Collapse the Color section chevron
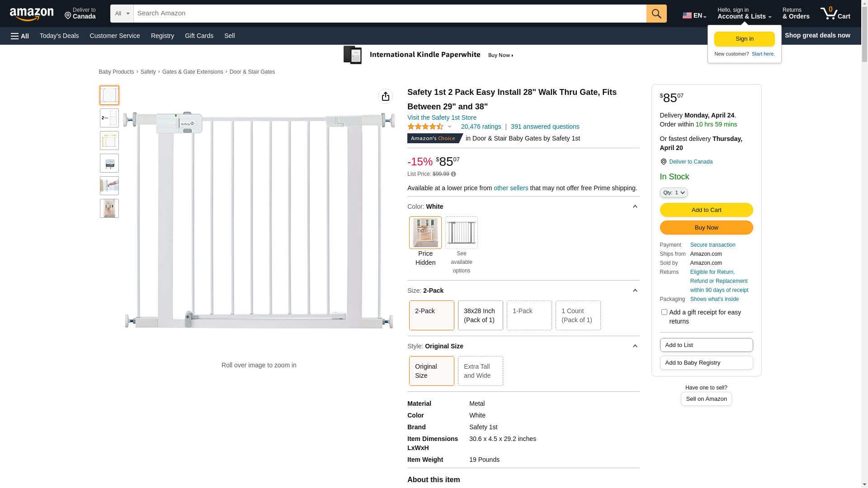Screen dimensions: 868x488 coord(635,206)
